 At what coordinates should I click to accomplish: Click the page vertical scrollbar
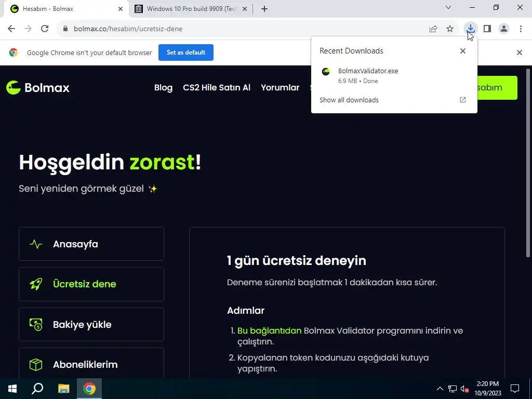pyautogui.click(x=528, y=163)
